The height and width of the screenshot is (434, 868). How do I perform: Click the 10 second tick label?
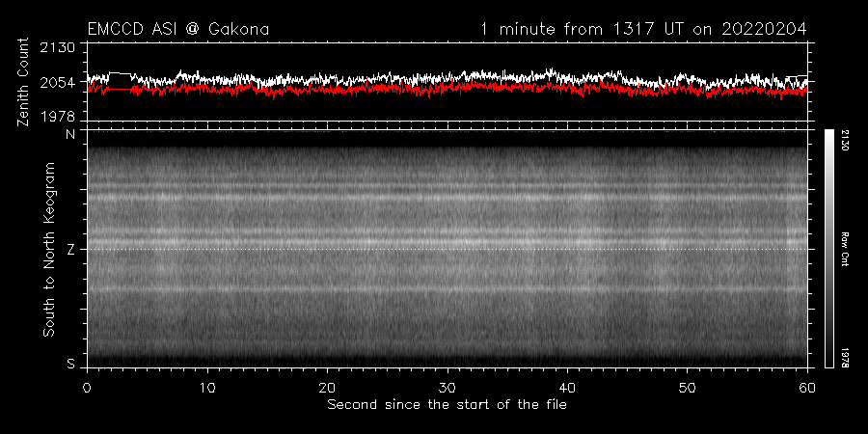tap(207, 387)
